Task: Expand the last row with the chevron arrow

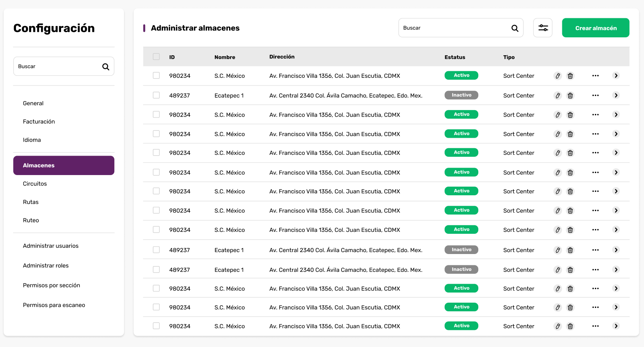Action: pyautogui.click(x=616, y=326)
